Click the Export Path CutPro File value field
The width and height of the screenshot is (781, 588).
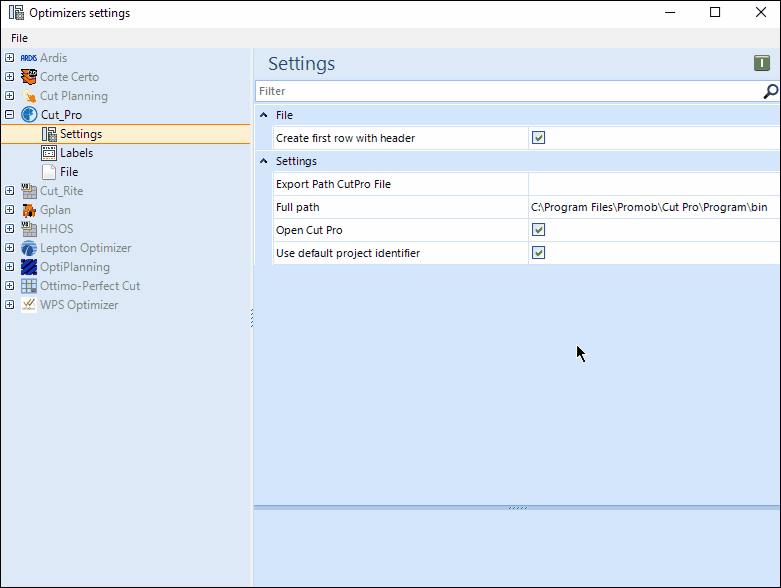pos(654,184)
